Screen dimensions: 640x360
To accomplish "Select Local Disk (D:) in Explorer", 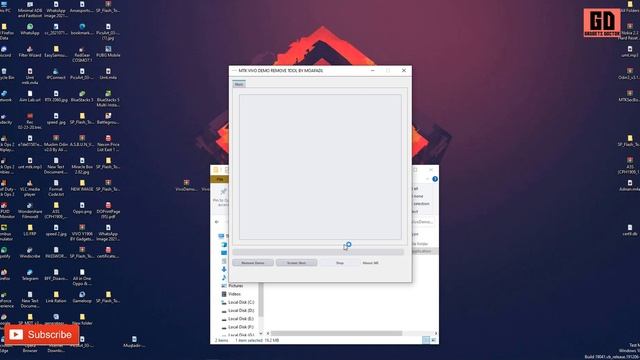I will coord(241,311).
